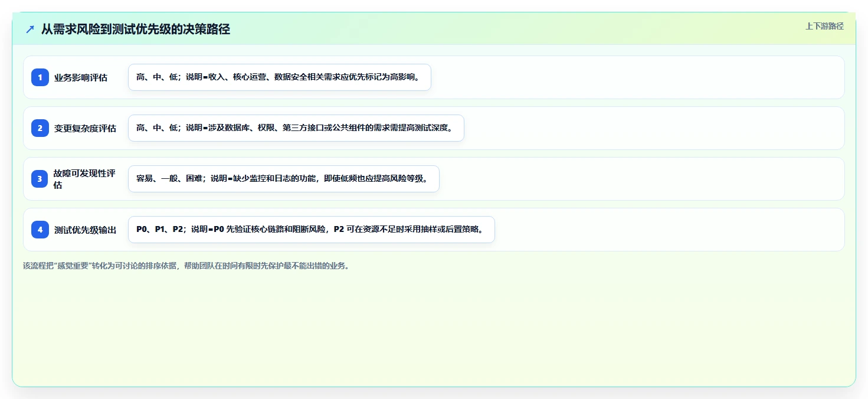Click the box about 收入、核心运营、数据安全
This screenshot has height=399, width=868.
[x=280, y=77]
